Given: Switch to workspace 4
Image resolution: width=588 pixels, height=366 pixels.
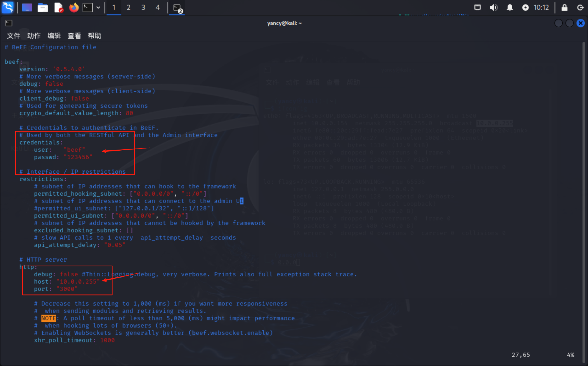Looking at the screenshot, I should (158, 7).
